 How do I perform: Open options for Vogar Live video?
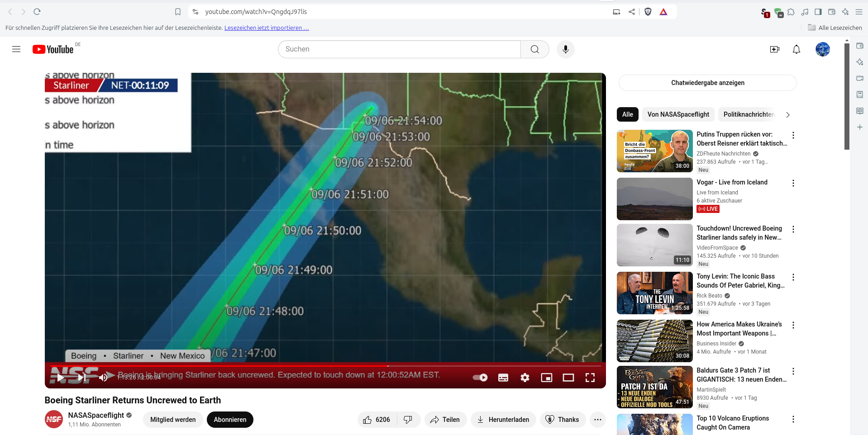pos(793,183)
